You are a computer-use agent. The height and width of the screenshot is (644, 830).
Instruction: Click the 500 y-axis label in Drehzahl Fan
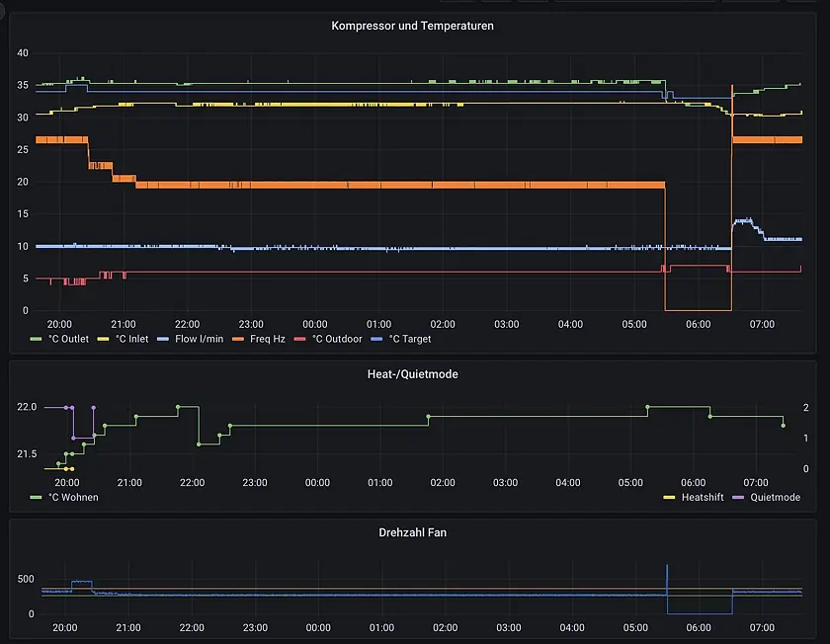pyautogui.click(x=25, y=579)
